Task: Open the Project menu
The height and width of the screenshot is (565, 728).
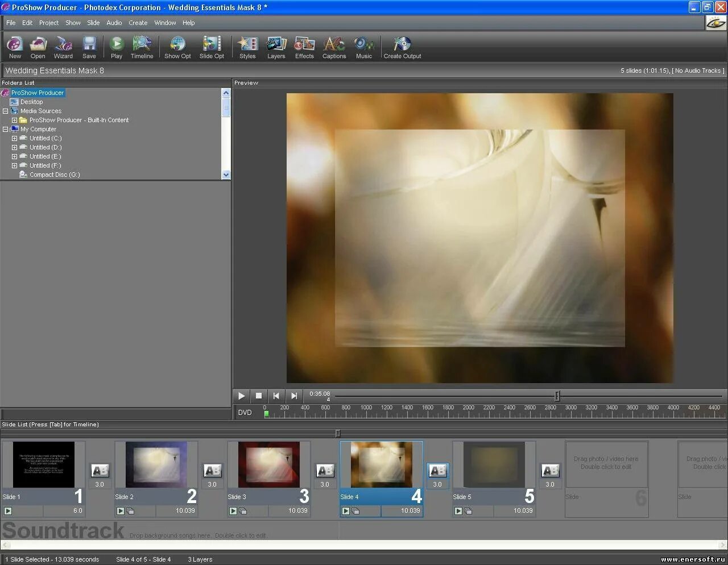Action: [49, 23]
